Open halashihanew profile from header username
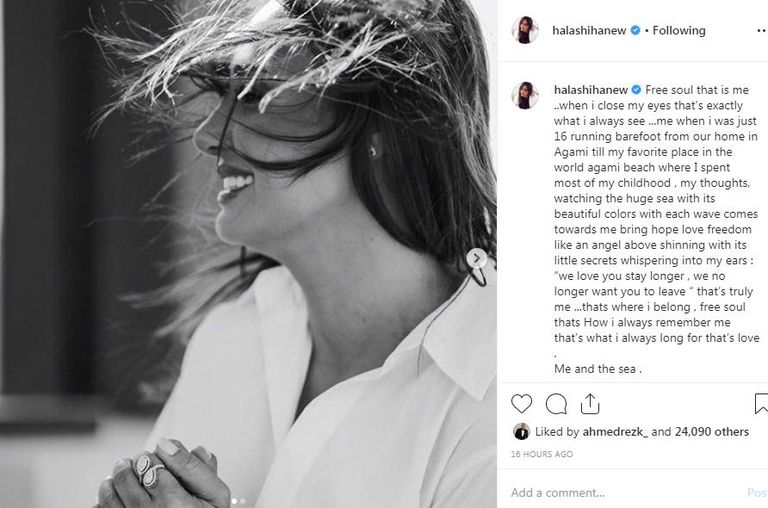 click(x=589, y=30)
